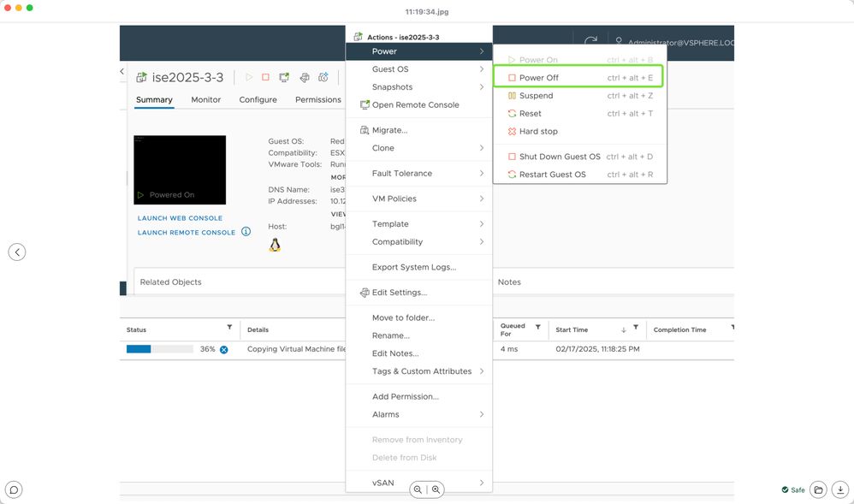Viewport: 854px width, 504px height.
Task: Click the red Power Off toolbar icon
Action: pyautogui.click(x=265, y=77)
